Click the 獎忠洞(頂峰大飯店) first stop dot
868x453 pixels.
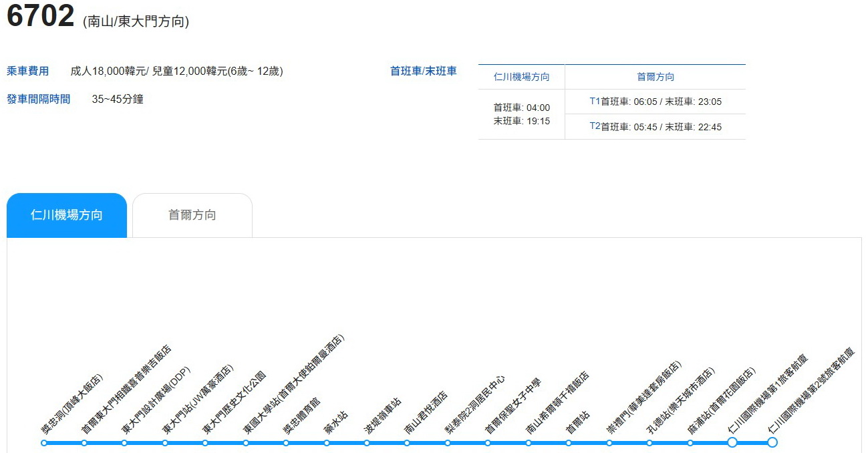pyautogui.click(x=43, y=442)
